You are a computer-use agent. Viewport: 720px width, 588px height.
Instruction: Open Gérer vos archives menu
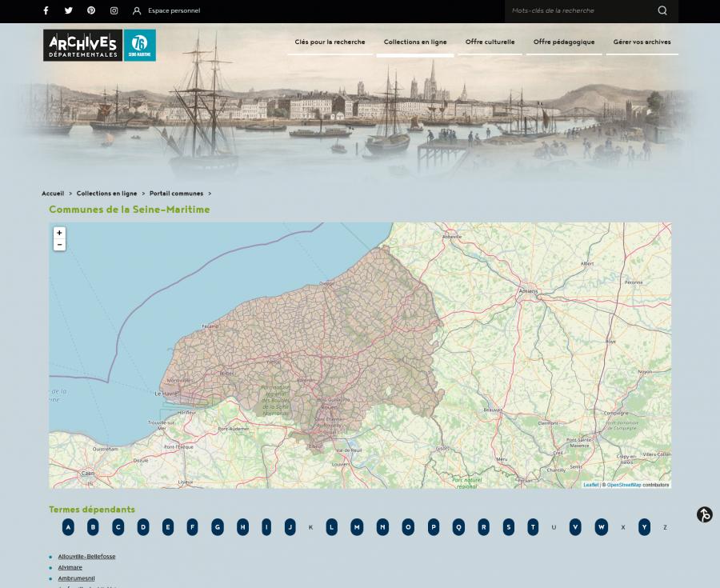click(642, 42)
